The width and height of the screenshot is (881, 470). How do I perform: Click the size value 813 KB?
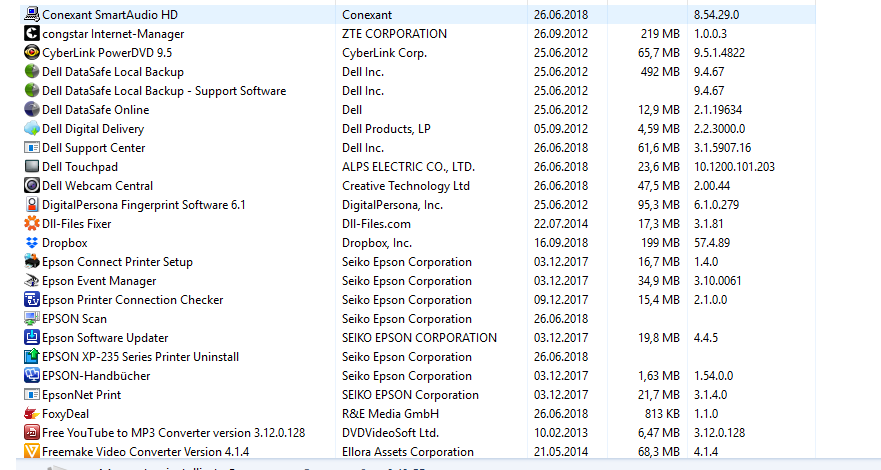662,414
